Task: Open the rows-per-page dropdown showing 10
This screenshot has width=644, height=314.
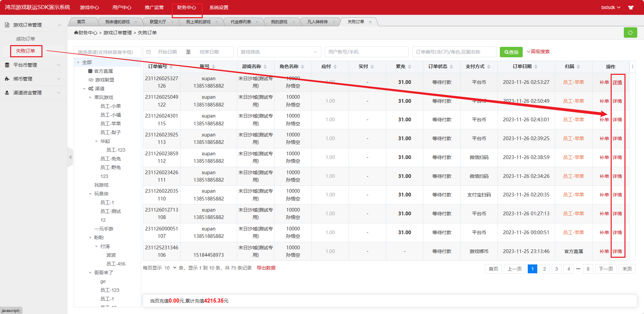Action: pyautogui.click(x=170, y=268)
